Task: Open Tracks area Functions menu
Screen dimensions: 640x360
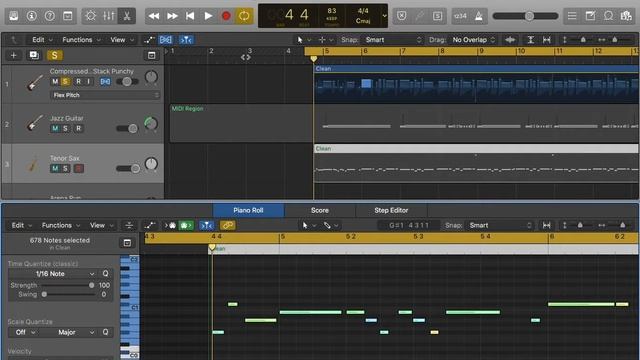Action: (81, 40)
